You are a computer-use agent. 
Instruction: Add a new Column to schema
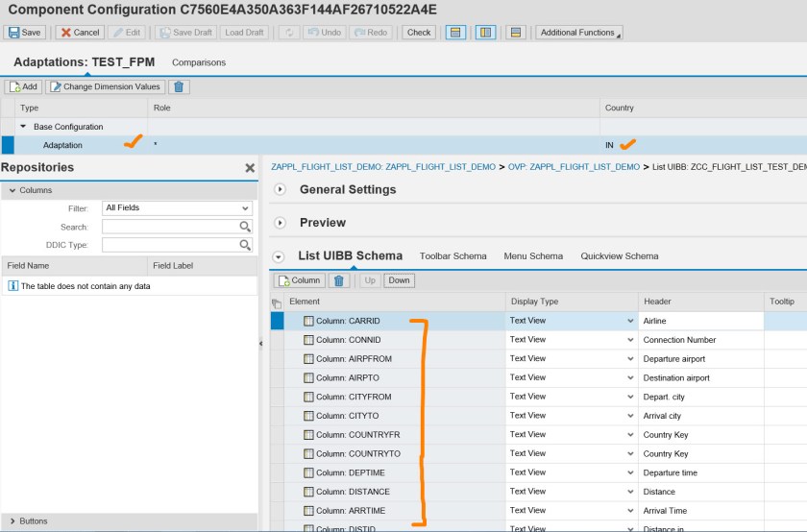click(x=300, y=280)
